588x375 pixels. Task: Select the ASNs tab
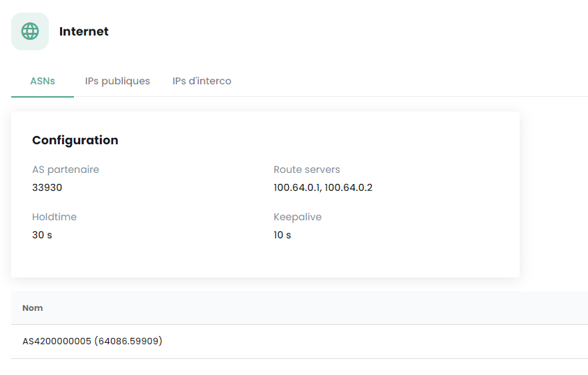pos(43,81)
